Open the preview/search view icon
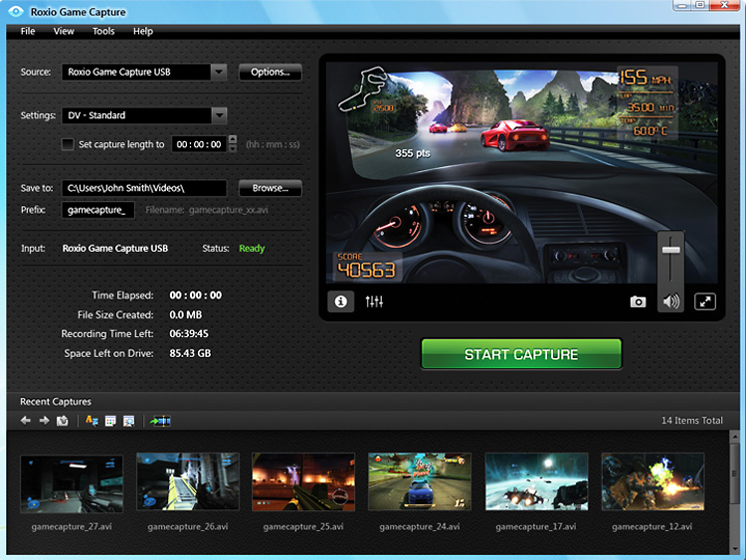 [x=128, y=421]
